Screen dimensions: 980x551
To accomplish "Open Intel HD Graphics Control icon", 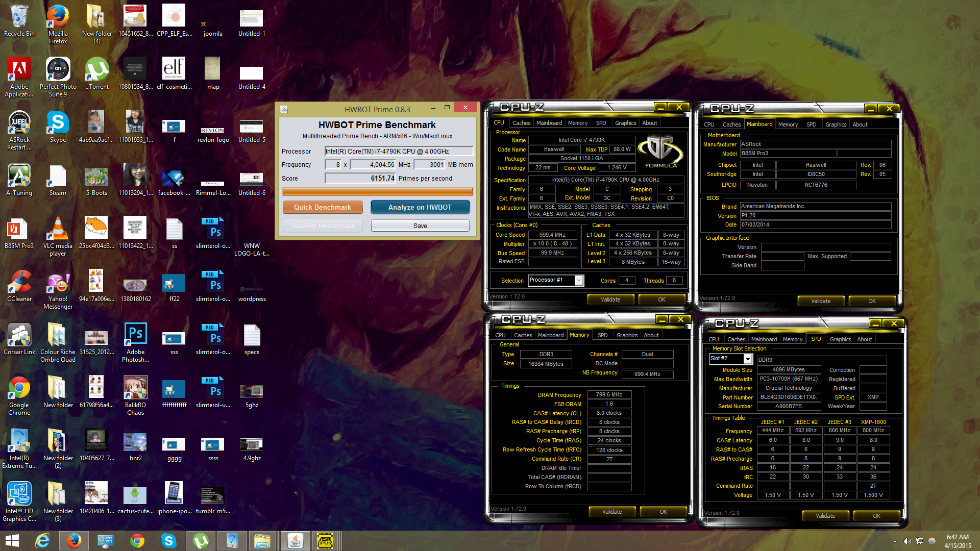I will click(x=19, y=501).
